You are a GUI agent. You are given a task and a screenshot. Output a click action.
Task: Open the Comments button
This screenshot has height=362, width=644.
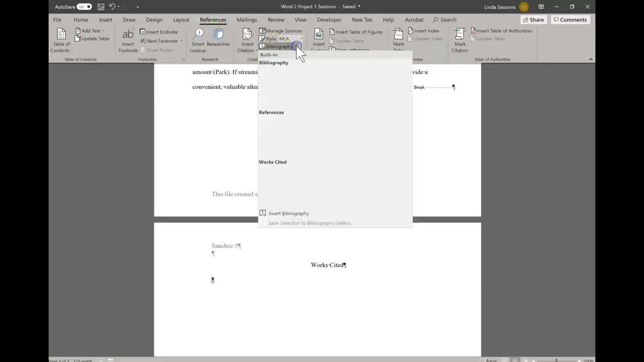click(x=570, y=20)
